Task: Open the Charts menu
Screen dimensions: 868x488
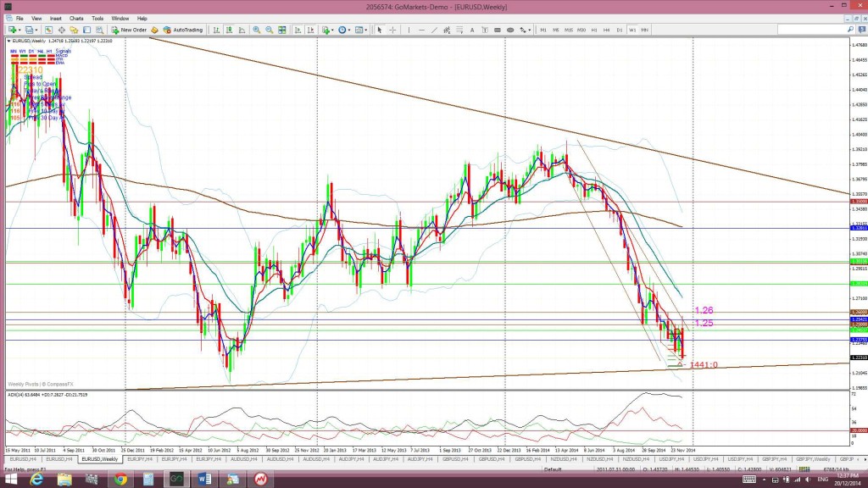Action: (76, 19)
